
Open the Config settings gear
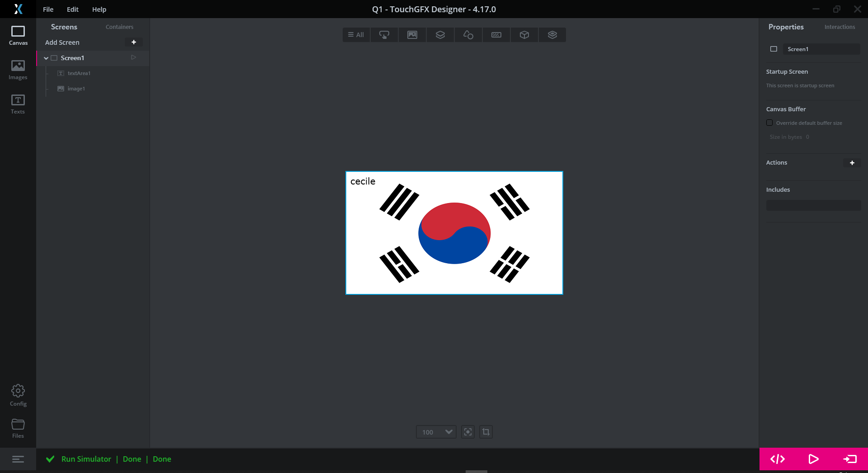[18, 395]
